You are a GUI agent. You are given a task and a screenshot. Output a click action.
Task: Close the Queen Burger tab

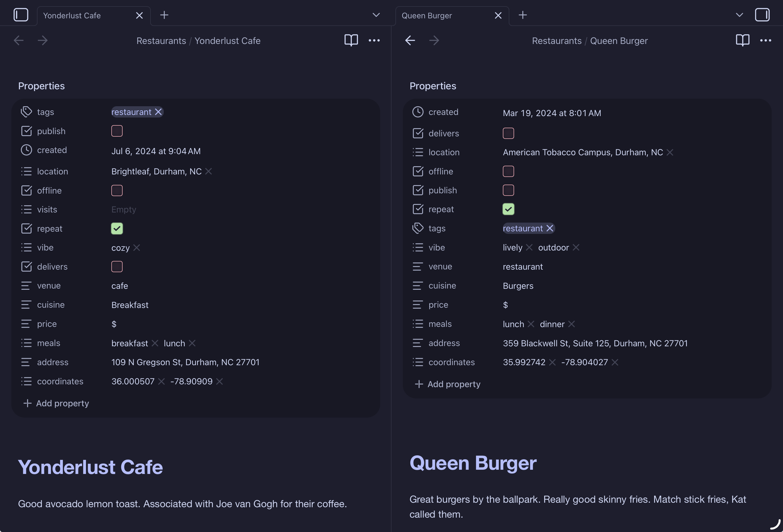tap(498, 15)
